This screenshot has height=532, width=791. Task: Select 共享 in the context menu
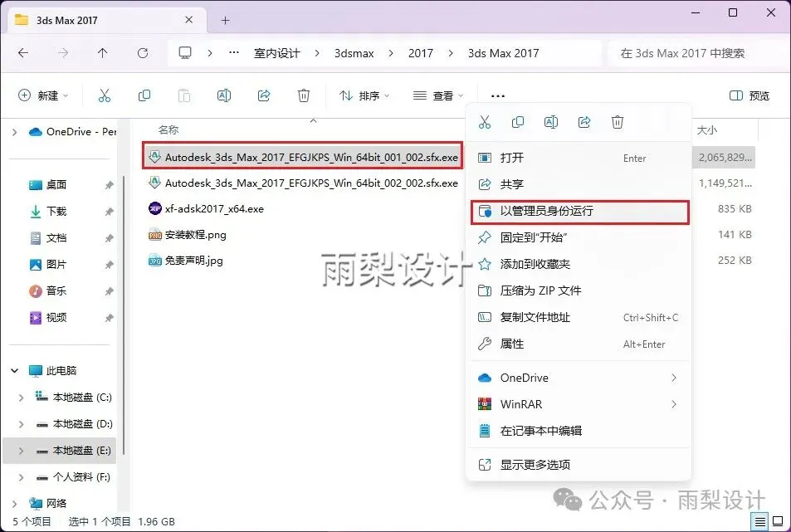pyautogui.click(x=579, y=184)
